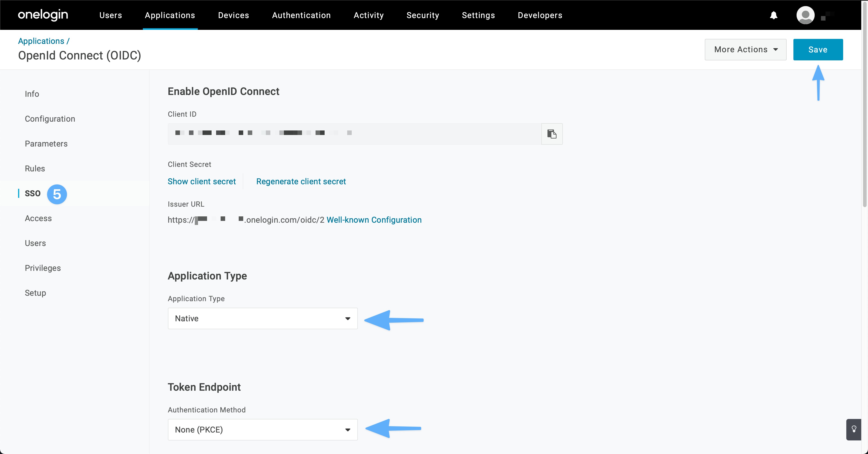
Task: Copy the Client ID to clipboard
Action: (552, 134)
